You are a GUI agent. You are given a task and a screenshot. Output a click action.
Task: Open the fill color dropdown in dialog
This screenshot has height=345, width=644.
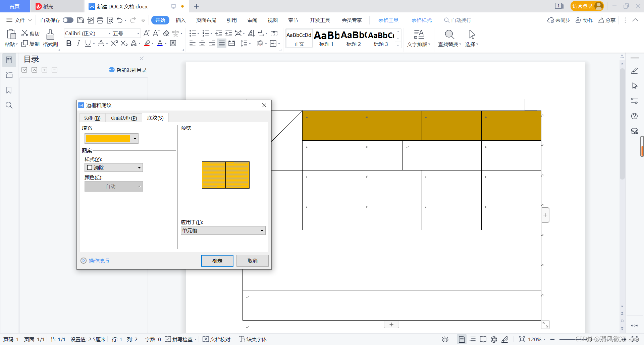point(135,139)
